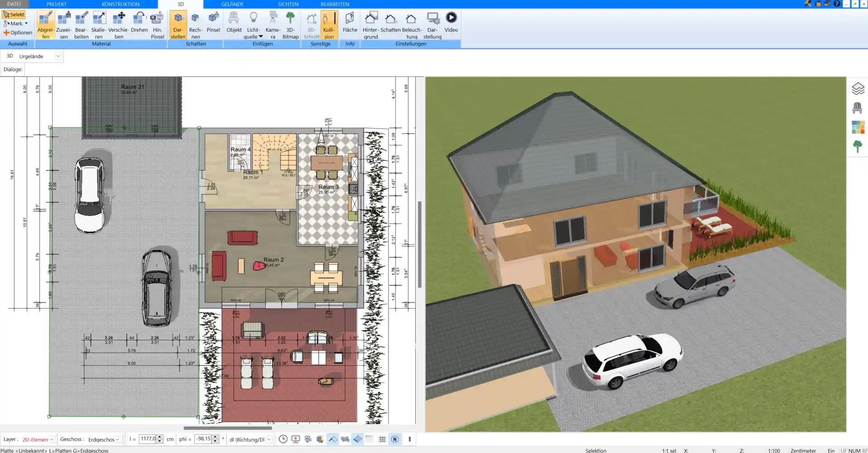The image size is (868, 453).
Task: Open the plants tree sidebar icon
Action: (x=858, y=146)
